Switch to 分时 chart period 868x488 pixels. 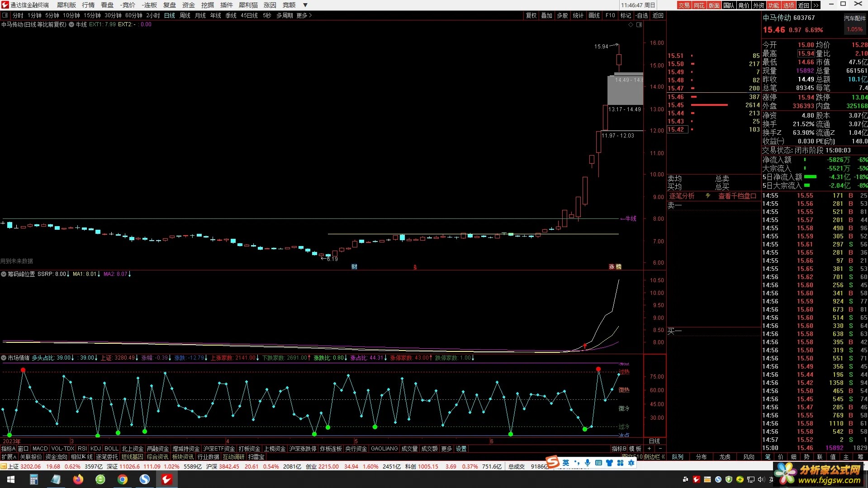[18, 15]
